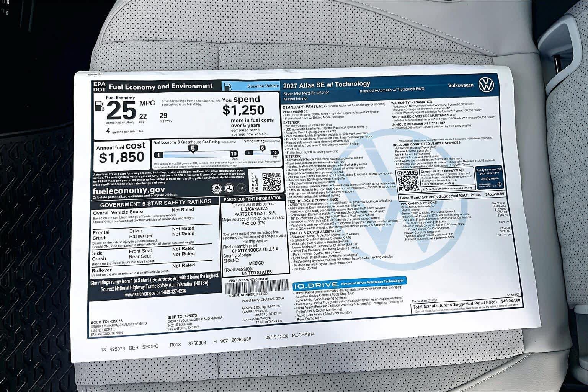Click the Volkswagen logo in the sticker header
Image resolution: width=588 pixels, height=392 pixels.
coord(486,84)
